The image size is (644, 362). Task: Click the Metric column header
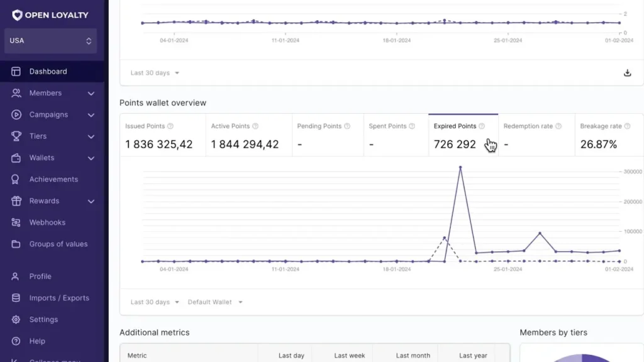(137, 356)
